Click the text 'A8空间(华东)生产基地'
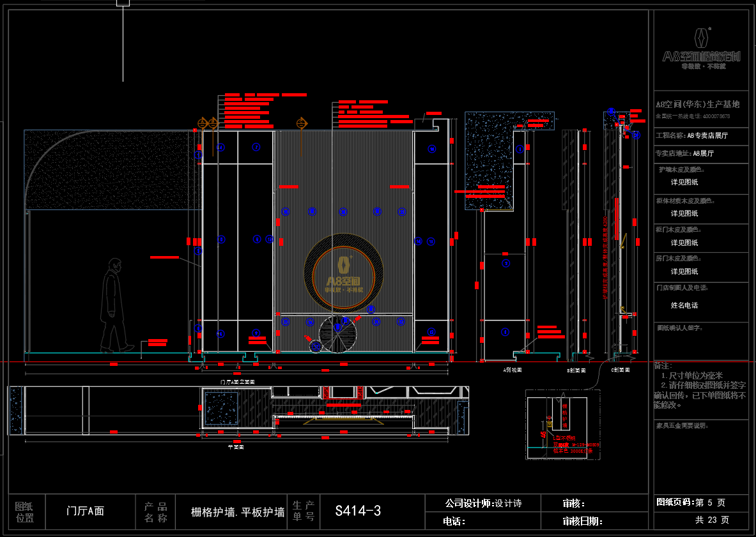 tap(697, 104)
